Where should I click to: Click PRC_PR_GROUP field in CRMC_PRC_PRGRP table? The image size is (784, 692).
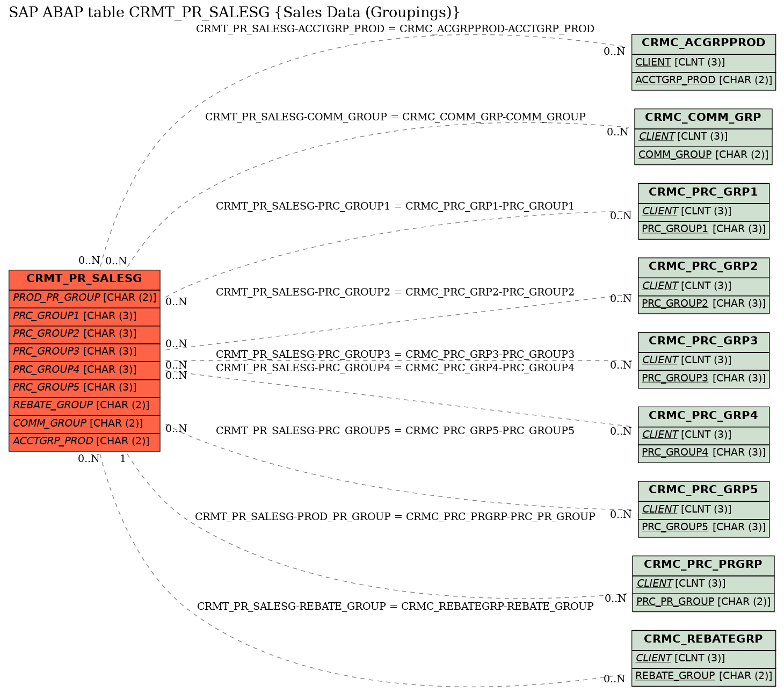point(703,602)
